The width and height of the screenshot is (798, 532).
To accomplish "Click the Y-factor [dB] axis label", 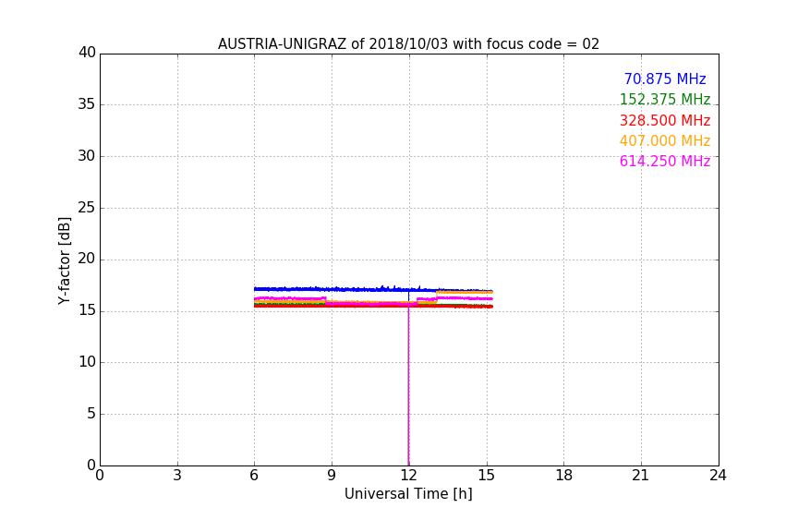I will click(x=64, y=260).
